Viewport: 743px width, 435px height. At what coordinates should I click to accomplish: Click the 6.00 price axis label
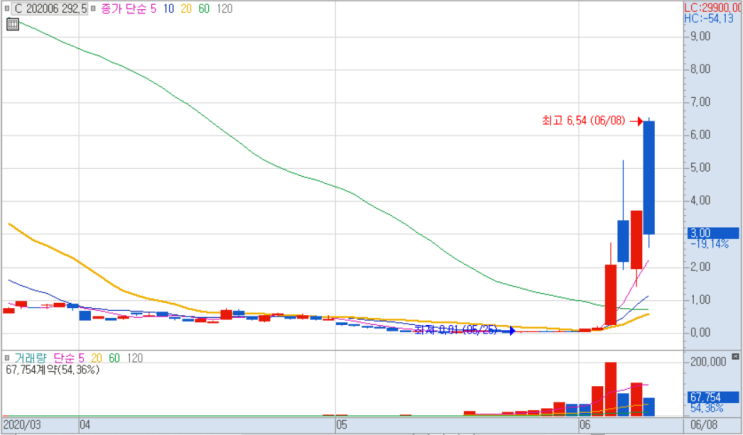(x=700, y=135)
